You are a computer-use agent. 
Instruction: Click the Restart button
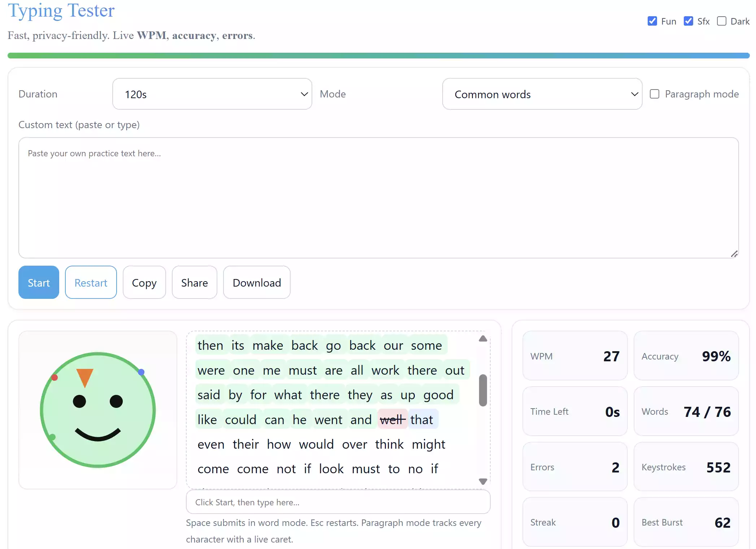point(91,282)
